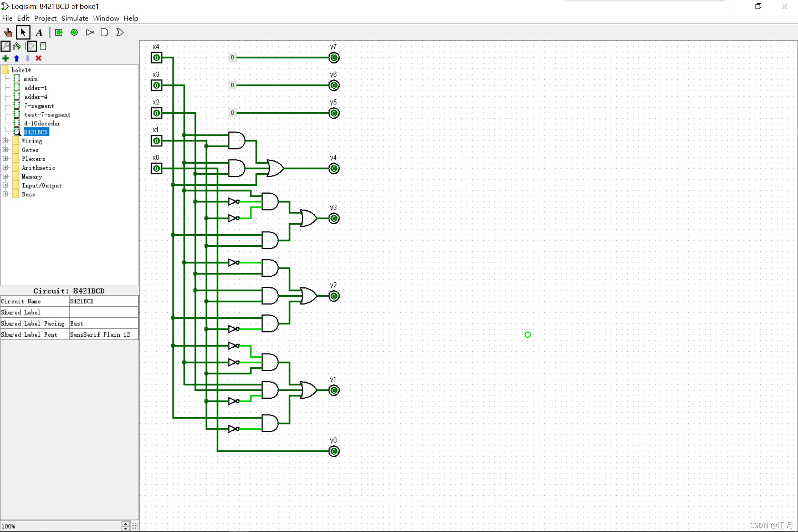Click the green add circuit plus icon
The height and width of the screenshot is (532, 798).
click(6, 58)
